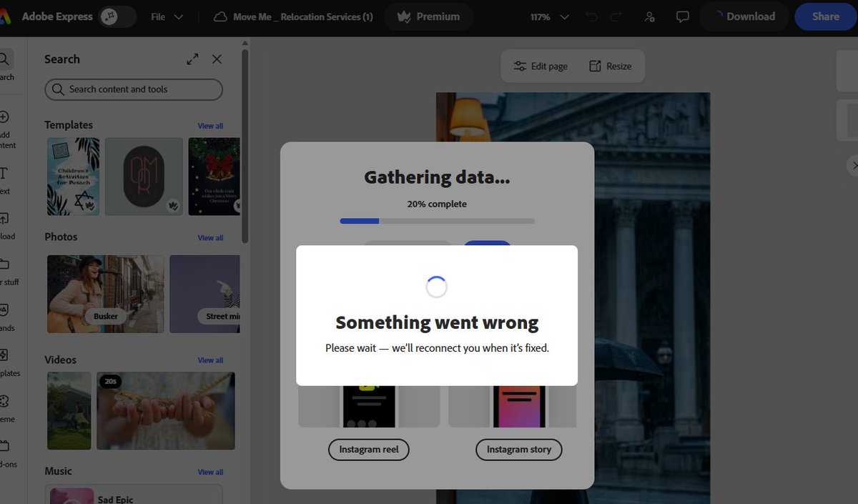The height and width of the screenshot is (504, 858).
Task: Click the cloud sync status icon
Action: pyautogui.click(x=221, y=17)
